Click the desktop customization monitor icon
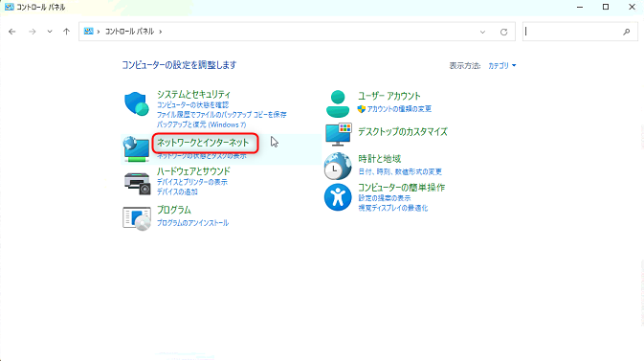 pos(338,134)
